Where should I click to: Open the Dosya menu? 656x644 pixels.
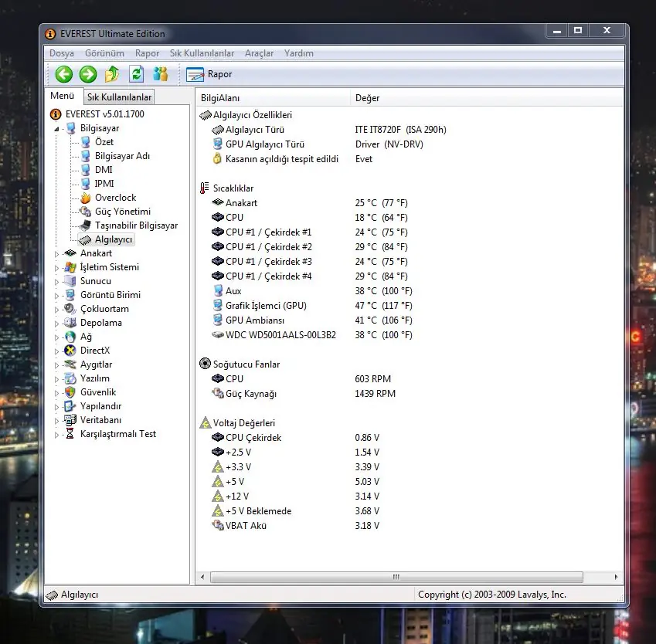tap(62, 53)
